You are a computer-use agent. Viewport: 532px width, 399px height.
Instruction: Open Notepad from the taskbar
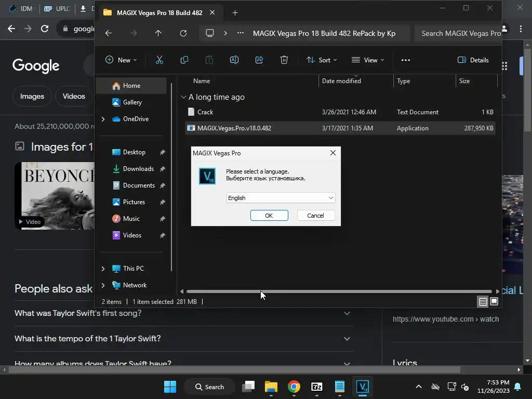pos(340,387)
